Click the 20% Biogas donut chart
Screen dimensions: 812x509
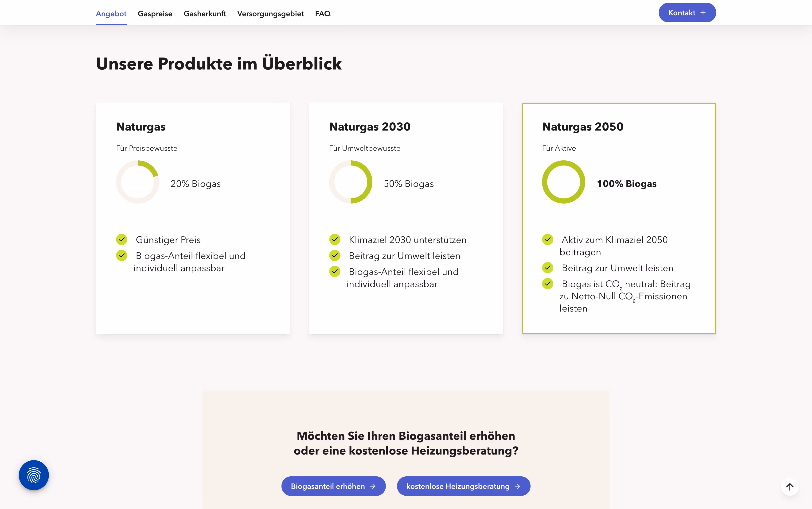click(x=137, y=182)
